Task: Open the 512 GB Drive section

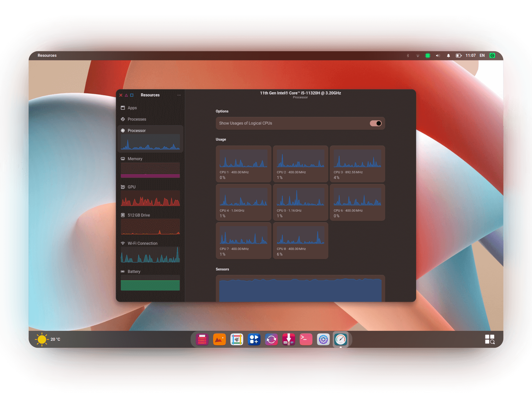Action: pyautogui.click(x=150, y=224)
